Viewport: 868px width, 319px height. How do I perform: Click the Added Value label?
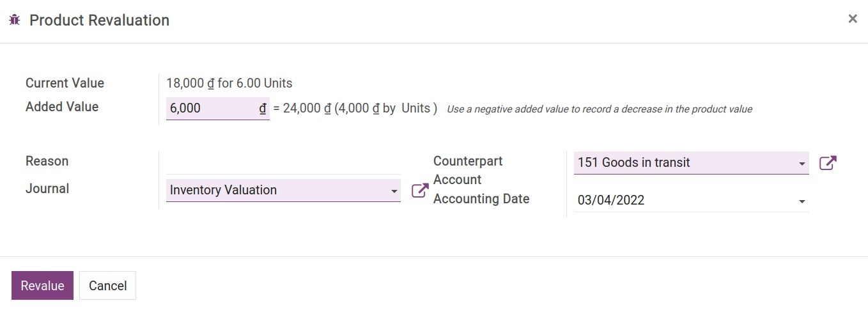coord(62,107)
